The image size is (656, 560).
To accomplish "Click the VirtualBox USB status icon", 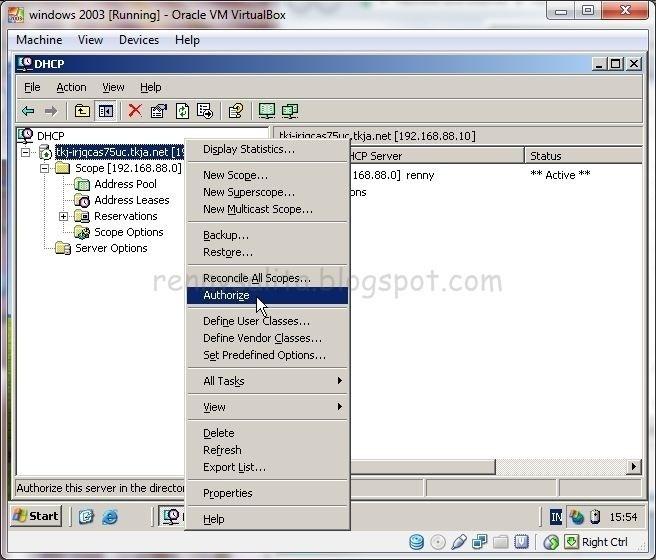I will click(459, 542).
